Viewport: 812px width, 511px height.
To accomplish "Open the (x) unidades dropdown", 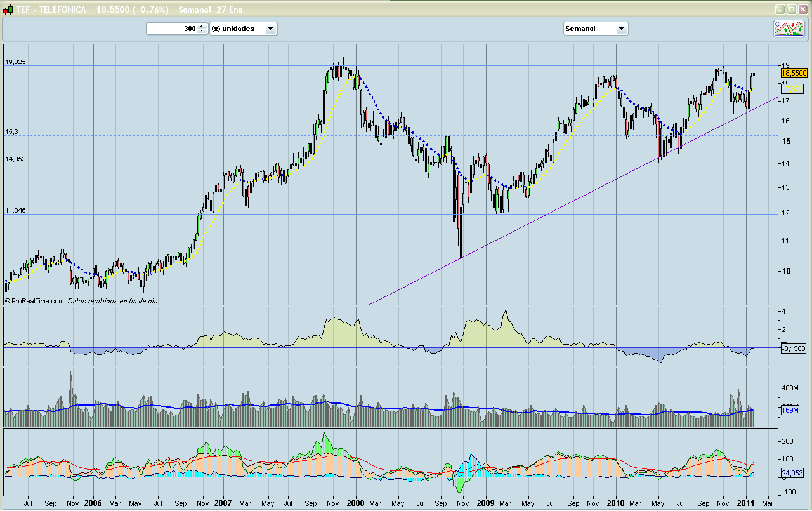I will [244, 29].
